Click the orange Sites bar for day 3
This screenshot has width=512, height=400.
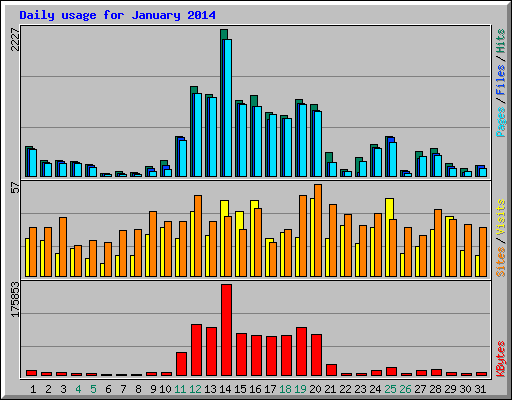tap(63, 247)
